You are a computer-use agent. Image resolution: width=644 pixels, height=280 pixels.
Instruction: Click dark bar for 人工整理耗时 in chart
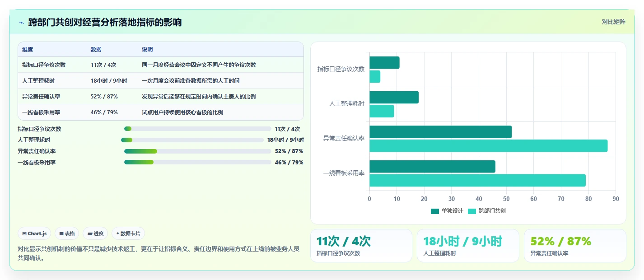pyautogui.click(x=394, y=98)
